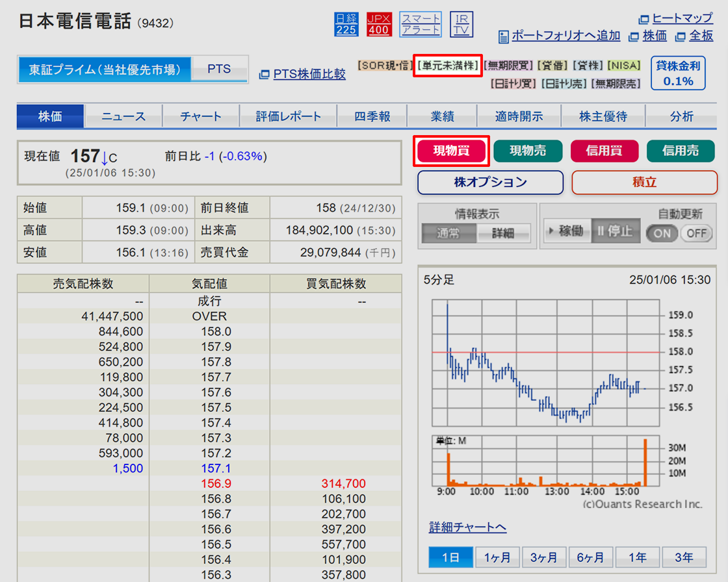This screenshot has width=728, height=582.
Task: Click 貸株金利 0.1% box
Action: click(679, 73)
